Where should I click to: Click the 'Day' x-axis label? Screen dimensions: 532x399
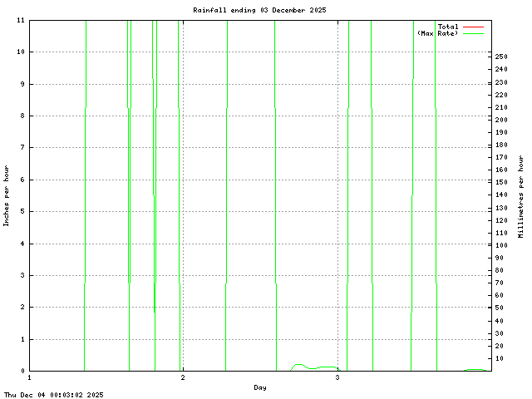click(260, 387)
